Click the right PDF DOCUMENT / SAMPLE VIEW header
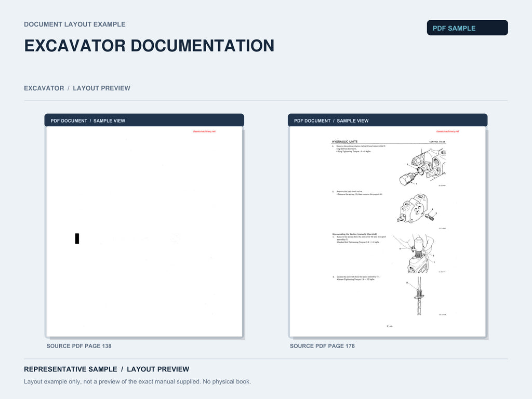 pos(388,121)
